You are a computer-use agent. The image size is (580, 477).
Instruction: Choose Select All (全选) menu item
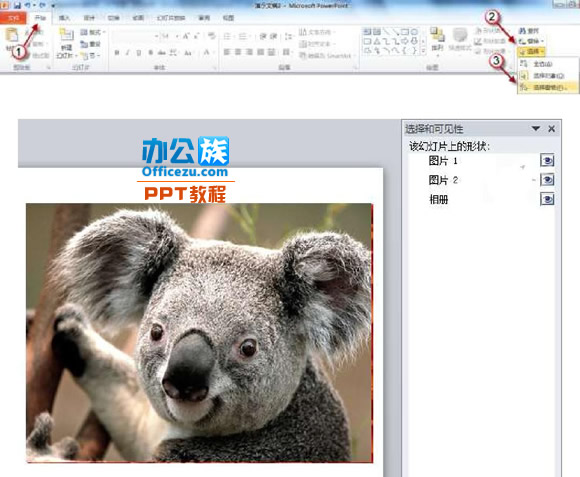coord(548,64)
